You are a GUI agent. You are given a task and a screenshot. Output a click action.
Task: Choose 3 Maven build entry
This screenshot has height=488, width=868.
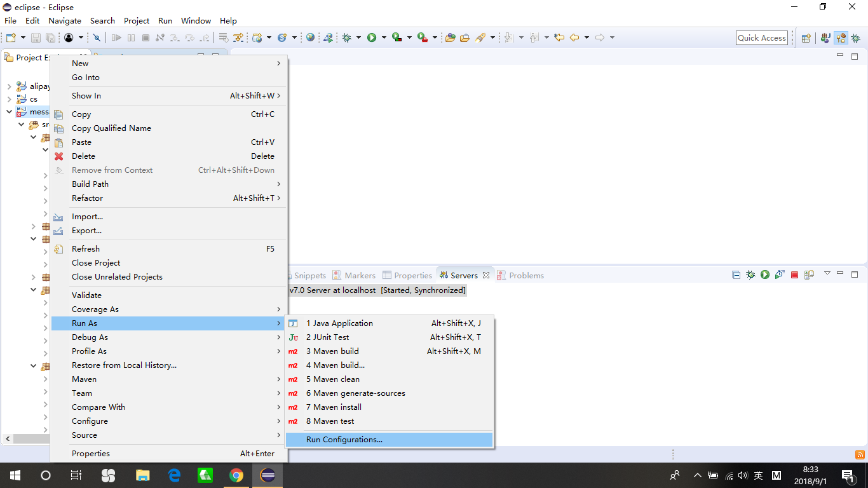tap(389, 351)
